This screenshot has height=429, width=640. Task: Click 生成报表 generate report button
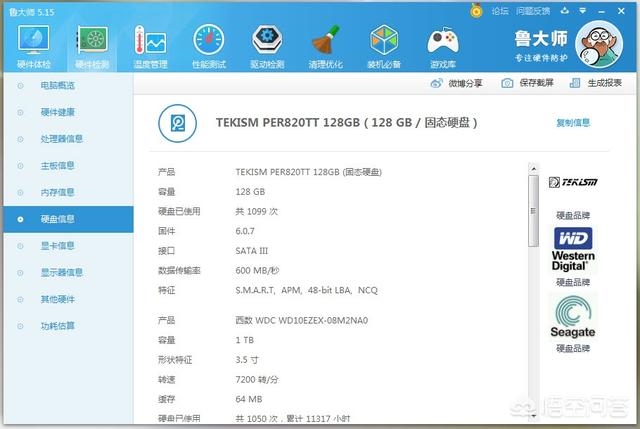(x=604, y=83)
